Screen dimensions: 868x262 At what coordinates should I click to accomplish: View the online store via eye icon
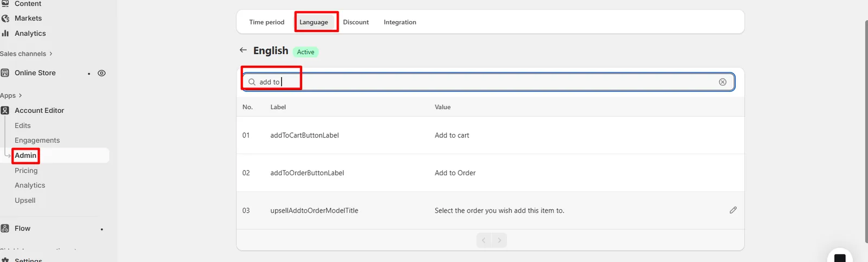tap(101, 73)
